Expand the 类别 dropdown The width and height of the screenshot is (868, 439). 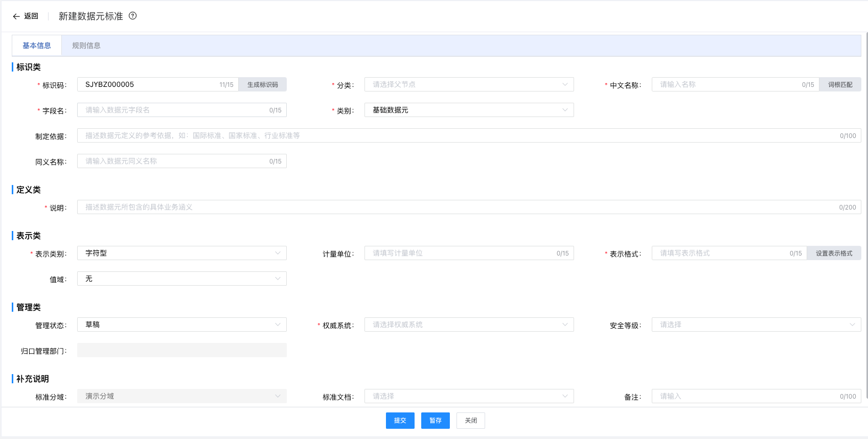click(469, 110)
